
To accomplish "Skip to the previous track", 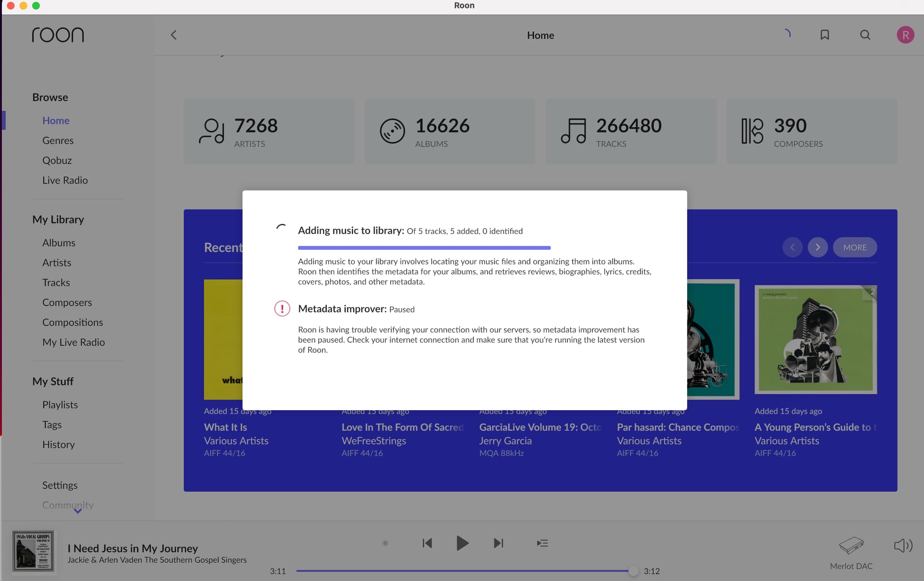I will pyautogui.click(x=427, y=543).
